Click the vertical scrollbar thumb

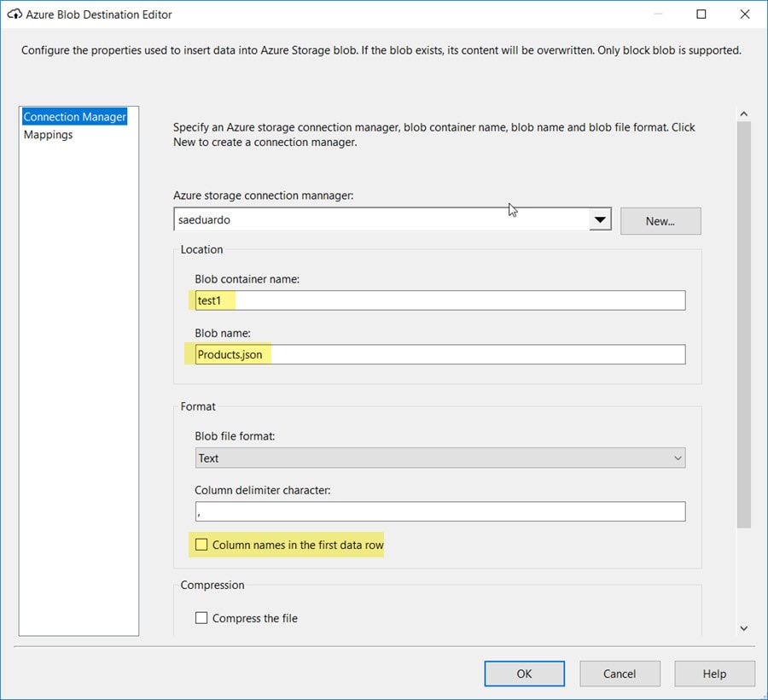[x=743, y=324]
